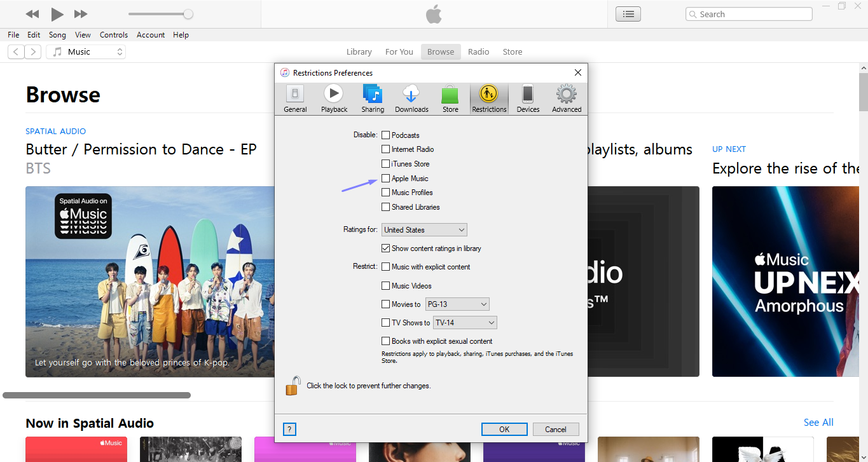Check the Music Profiles option

pyautogui.click(x=385, y=193)
